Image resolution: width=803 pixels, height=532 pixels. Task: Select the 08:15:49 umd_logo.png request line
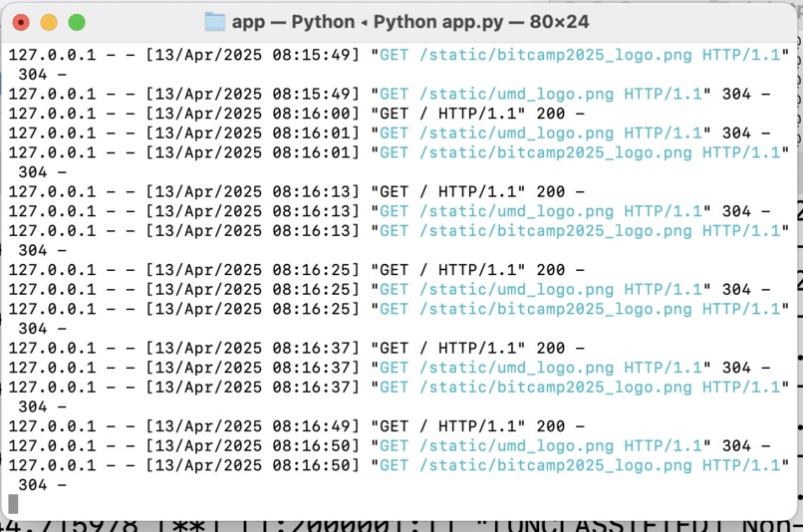(390, 95)
